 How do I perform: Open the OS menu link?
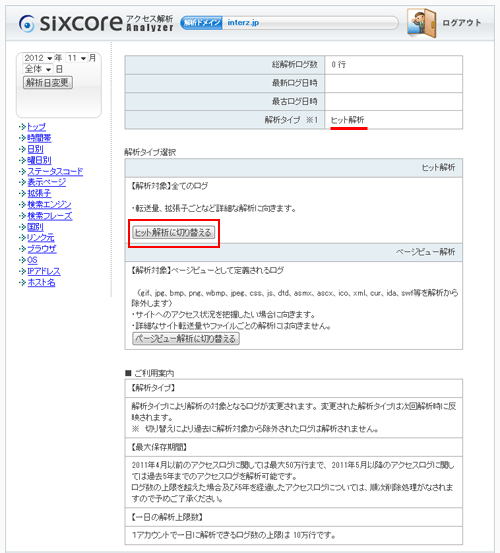32,260
